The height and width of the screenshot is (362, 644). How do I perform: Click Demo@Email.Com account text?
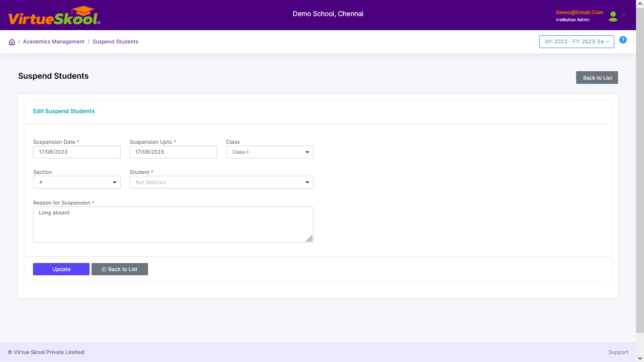pos(579,12)
